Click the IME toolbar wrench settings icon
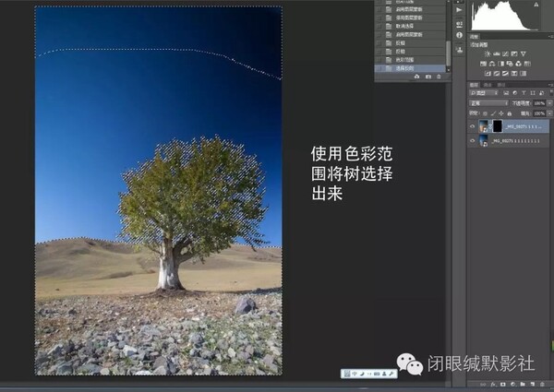 [391, 374]
